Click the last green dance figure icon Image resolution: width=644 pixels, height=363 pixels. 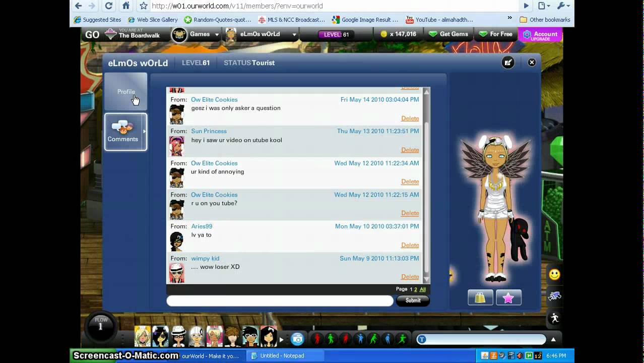(402, 339)
